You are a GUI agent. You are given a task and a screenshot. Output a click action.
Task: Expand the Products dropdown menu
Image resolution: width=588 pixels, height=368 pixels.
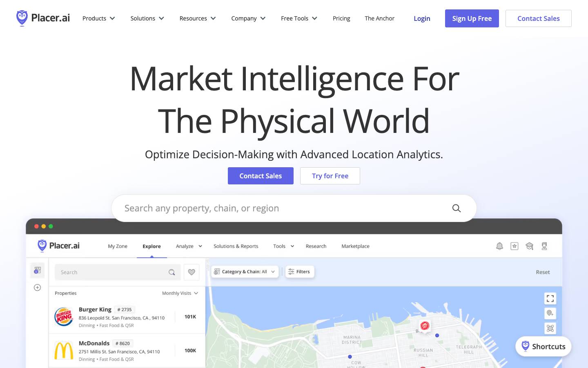coord(99,18)
